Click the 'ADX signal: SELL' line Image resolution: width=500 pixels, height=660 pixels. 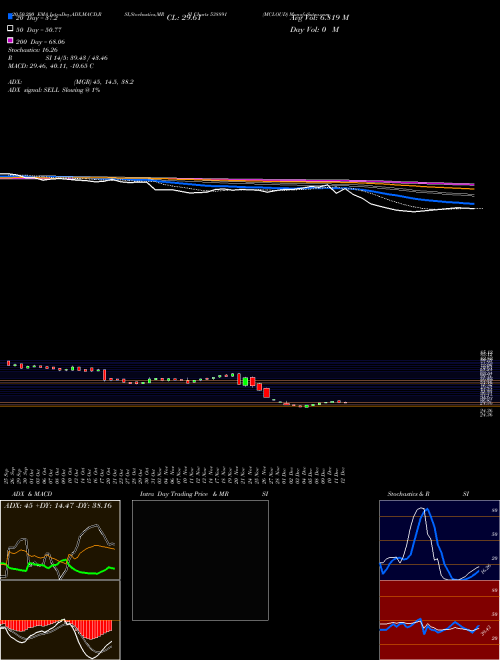pos(54,90)
